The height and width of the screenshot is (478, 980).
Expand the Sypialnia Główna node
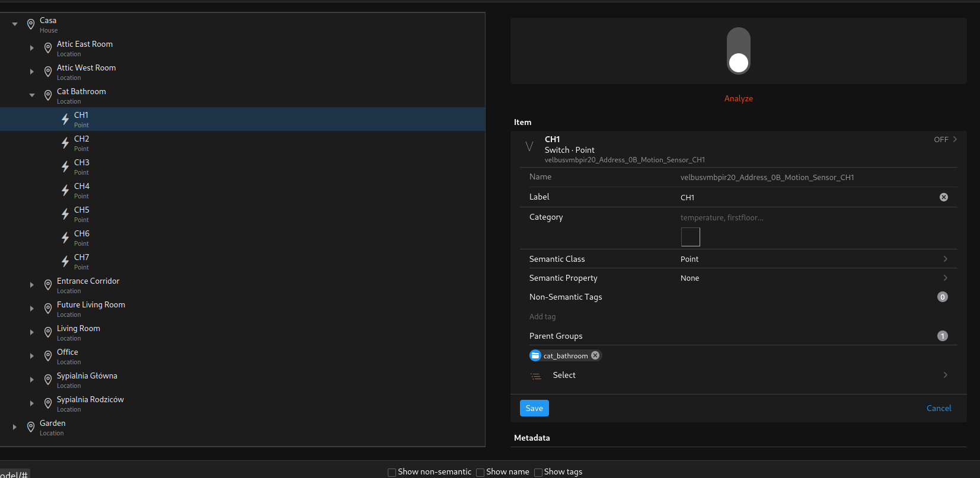coord(32,380)
